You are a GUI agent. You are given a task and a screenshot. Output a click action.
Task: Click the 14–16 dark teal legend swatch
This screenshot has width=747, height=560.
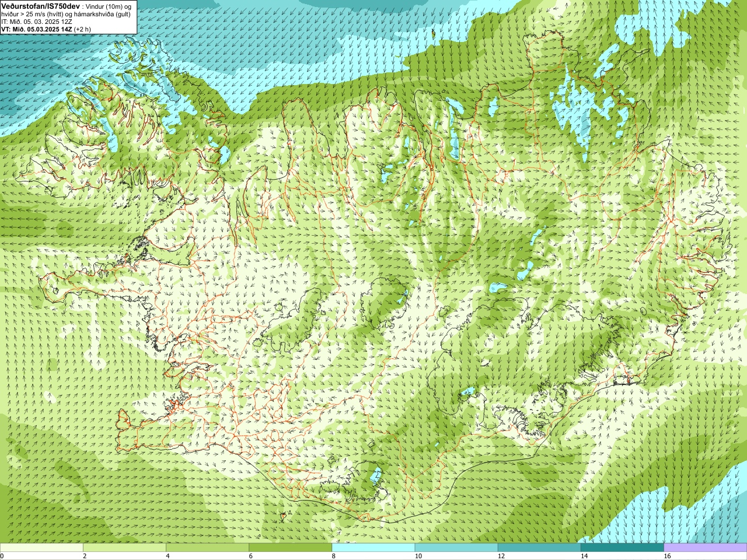(622, 548)
